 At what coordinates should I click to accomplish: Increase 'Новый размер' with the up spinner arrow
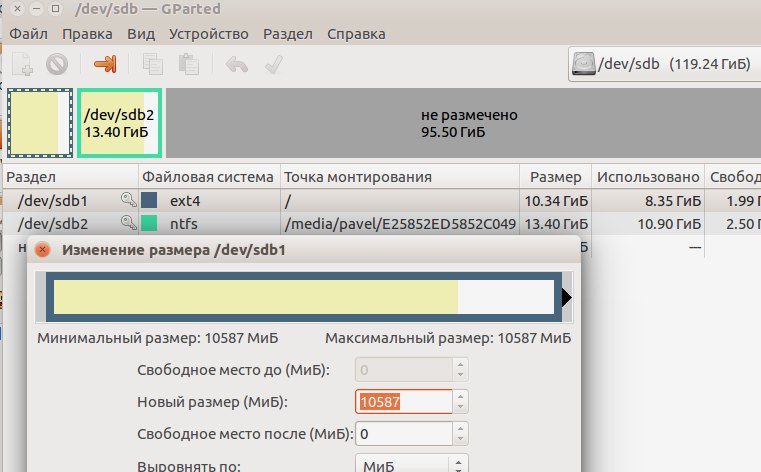tap(460, 396)
